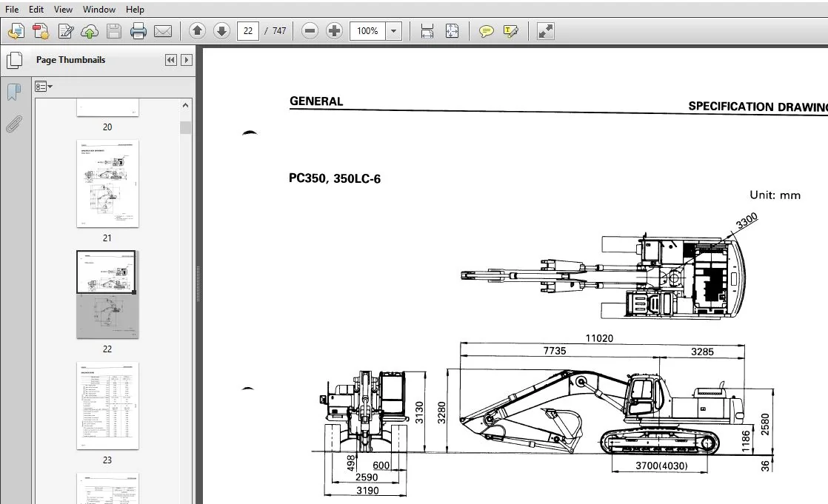Viewport: 828px width, 504px height.
Task: Click the fit width scrolling icon
Action: click(x=427, y=31)
